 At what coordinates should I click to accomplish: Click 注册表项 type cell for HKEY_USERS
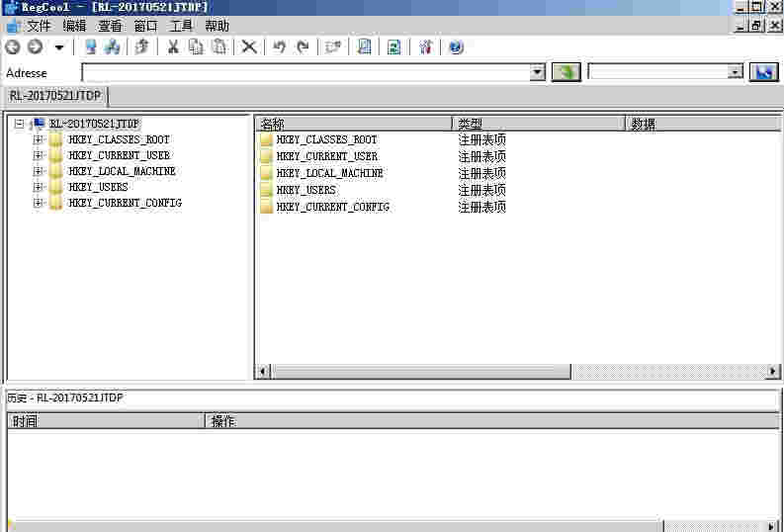(482, 190)
